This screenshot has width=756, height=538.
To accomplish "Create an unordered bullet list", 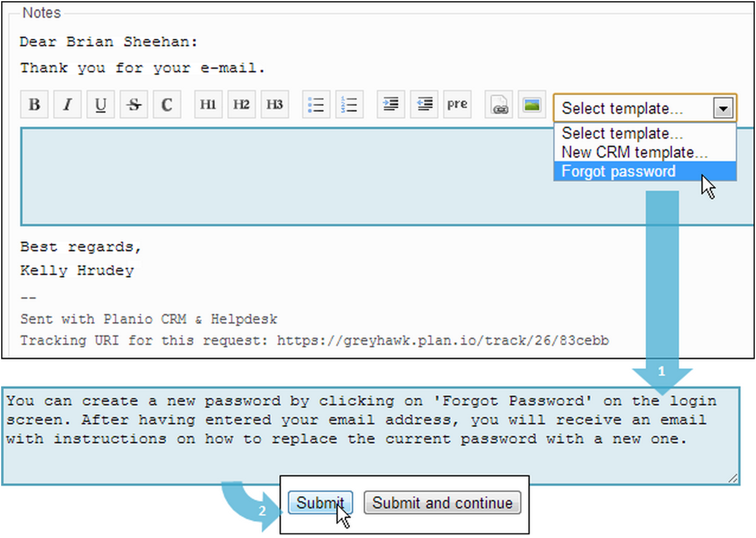I will 316,105.
